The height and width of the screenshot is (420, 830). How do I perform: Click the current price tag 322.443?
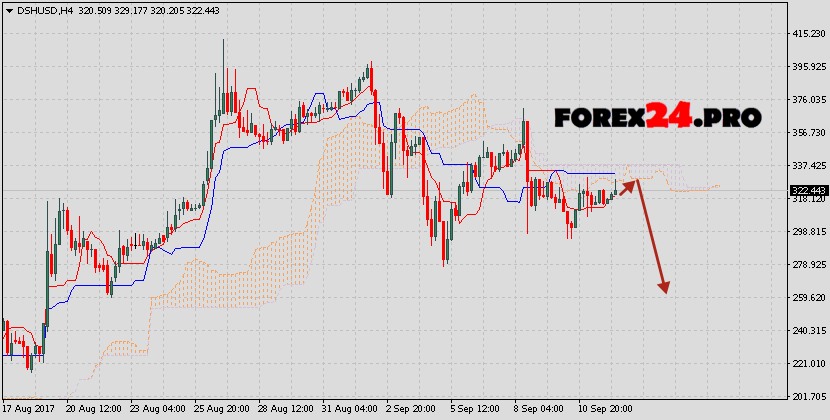click(807, 190)
